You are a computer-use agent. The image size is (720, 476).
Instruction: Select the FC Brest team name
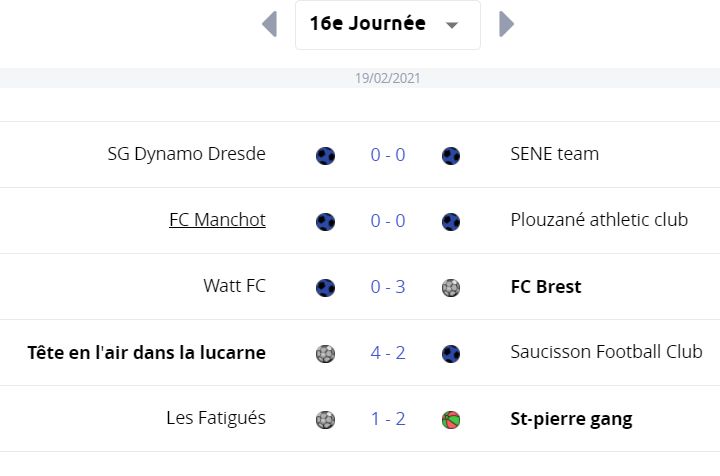tap(546, 287)
